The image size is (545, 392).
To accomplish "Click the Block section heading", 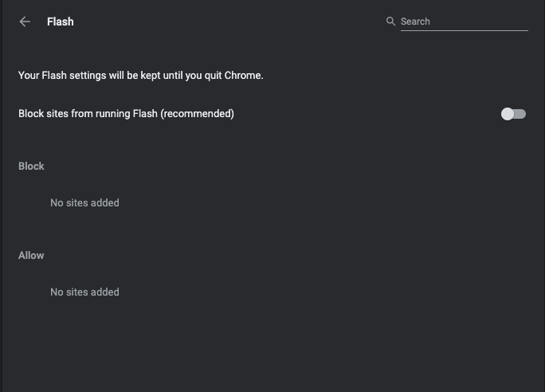I will pos(31,166).
